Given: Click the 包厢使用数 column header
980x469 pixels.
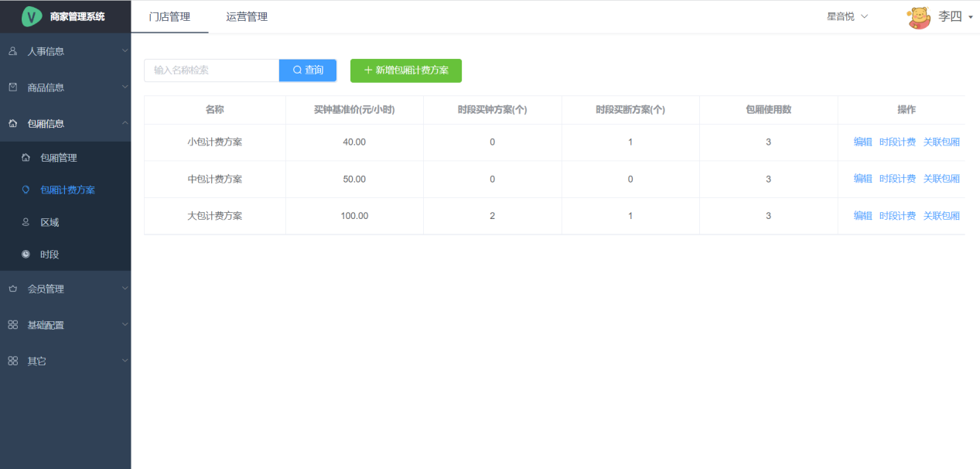Looking at the screenshot, I should [x=769, y=110].
